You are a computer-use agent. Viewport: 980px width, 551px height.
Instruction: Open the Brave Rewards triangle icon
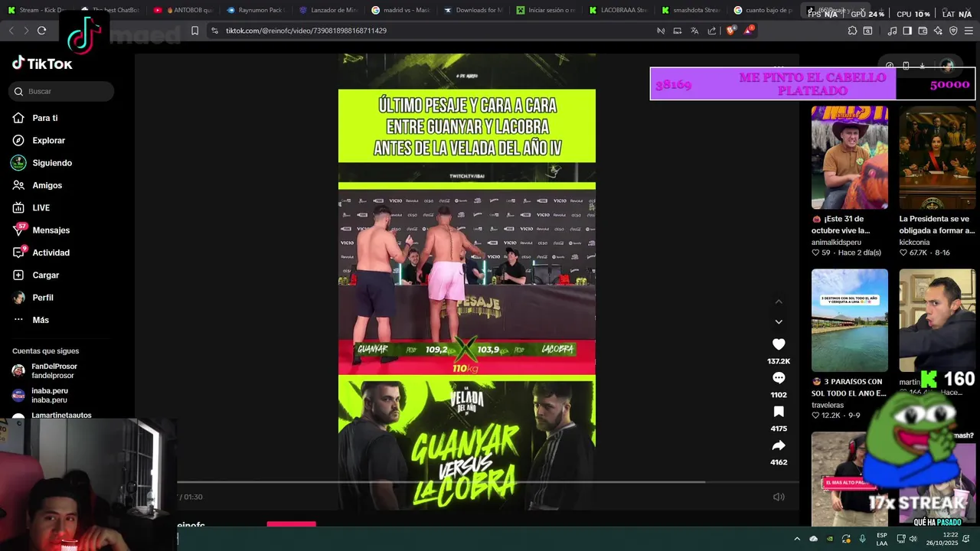tap(748, 31)
